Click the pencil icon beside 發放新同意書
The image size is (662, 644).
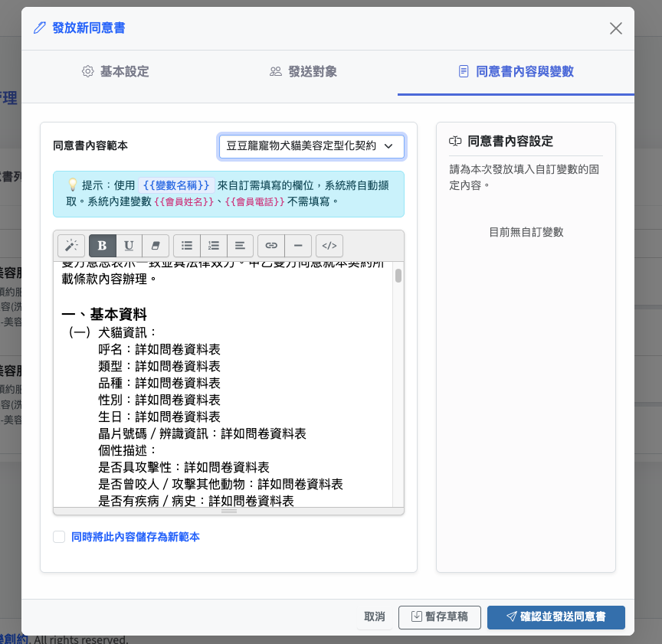pyautogui.click(x=39, y=28)
